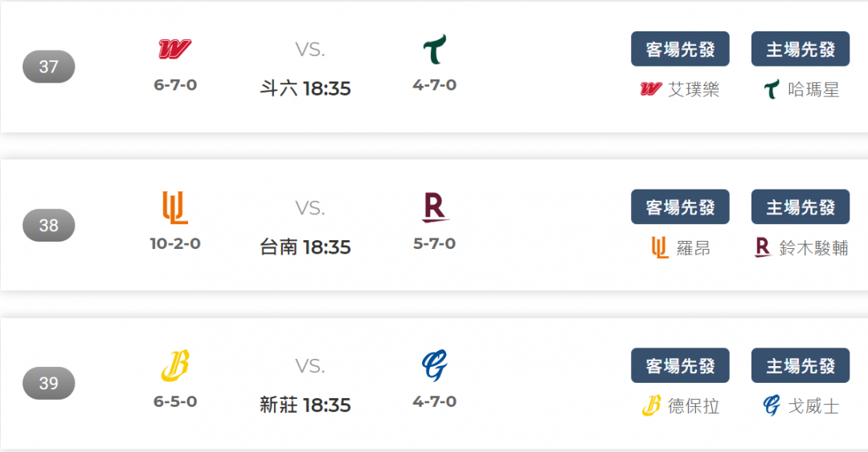Click 客場先發 button for game 37
This screenshot has height=452, width=868.
[681, 49]
